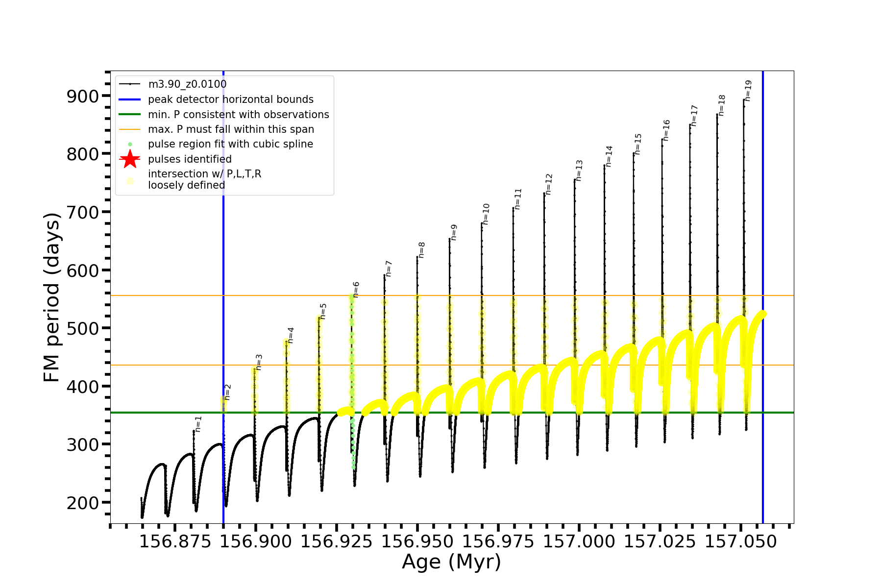Image resolution: width=882 pixels, height=588 pixels.
Task: Click the green line swatch in legend
Action: coord(130,115)
